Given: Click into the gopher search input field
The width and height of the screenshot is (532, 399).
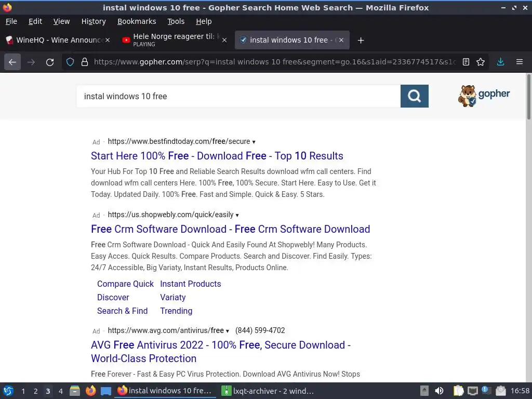Looking at the screenshot, I should click(238, 96).
